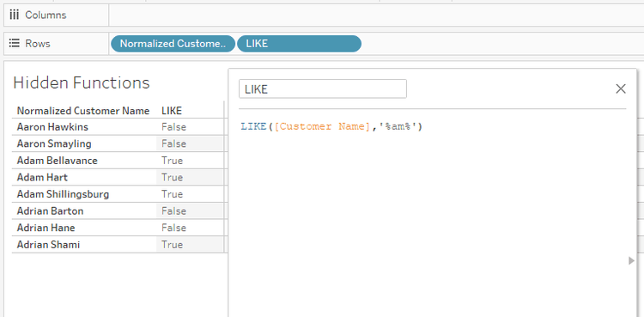The height and width of the screenshot is (317, 644).
Task: Select the Adrian Shami row label
Action: point(48,245)
